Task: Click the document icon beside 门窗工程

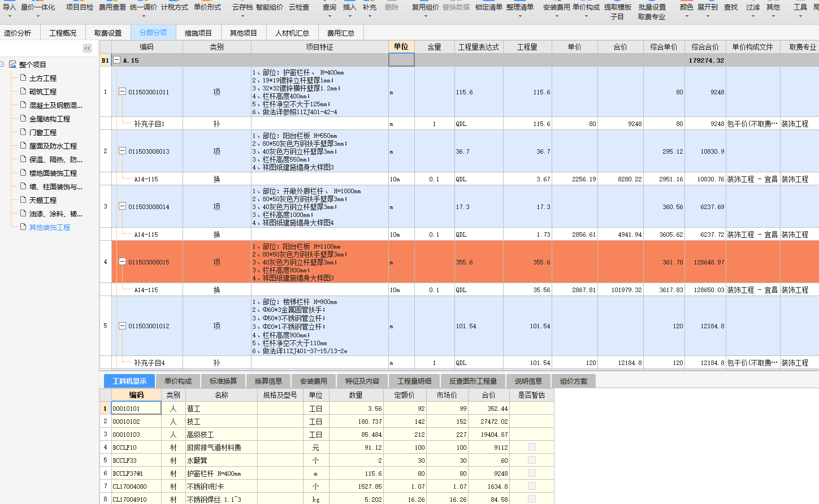Action: coord(23,132)
